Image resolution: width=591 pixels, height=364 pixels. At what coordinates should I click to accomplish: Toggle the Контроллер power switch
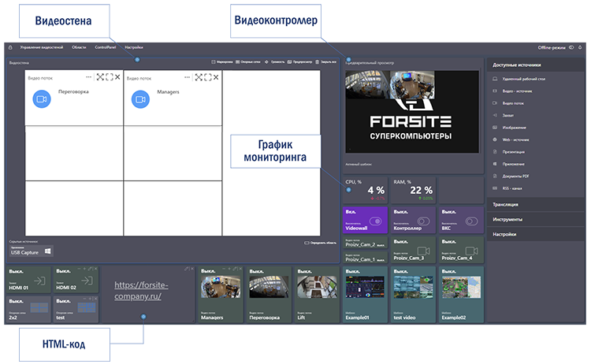click(423, 221)
